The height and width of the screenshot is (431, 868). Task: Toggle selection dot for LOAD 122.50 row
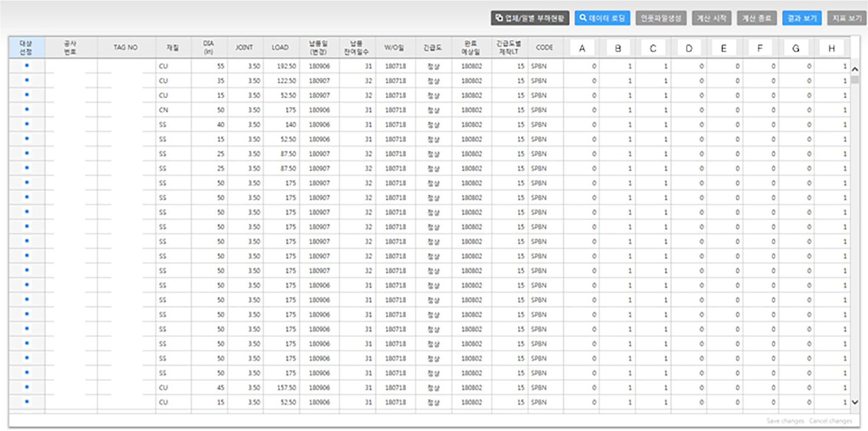[x=27, y=80]
